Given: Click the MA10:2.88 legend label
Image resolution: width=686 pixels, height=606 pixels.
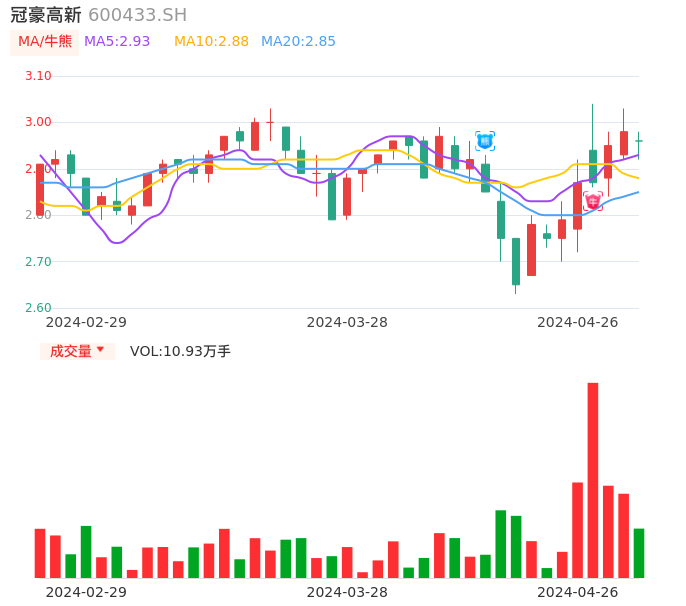Looking at the screenshot, I should pos(211,41).
